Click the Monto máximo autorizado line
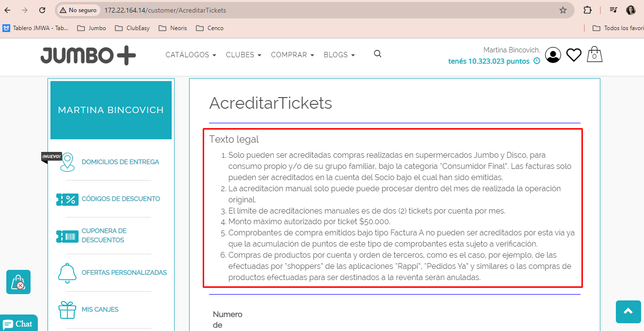Screen dimensions: 644x331 (309, 222)
